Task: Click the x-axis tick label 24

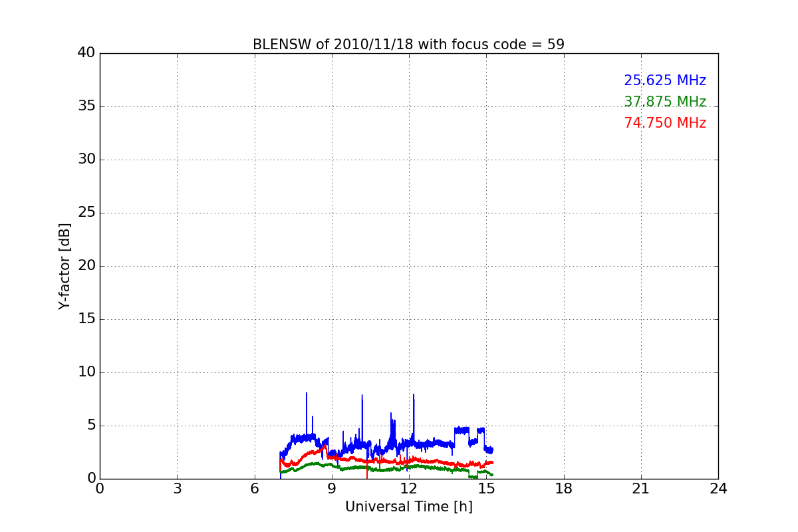Action: (x=718, y=489)
